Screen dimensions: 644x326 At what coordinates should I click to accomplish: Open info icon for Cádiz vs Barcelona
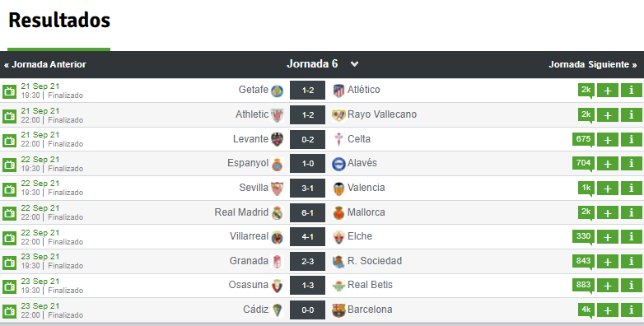tap(632, 310)
